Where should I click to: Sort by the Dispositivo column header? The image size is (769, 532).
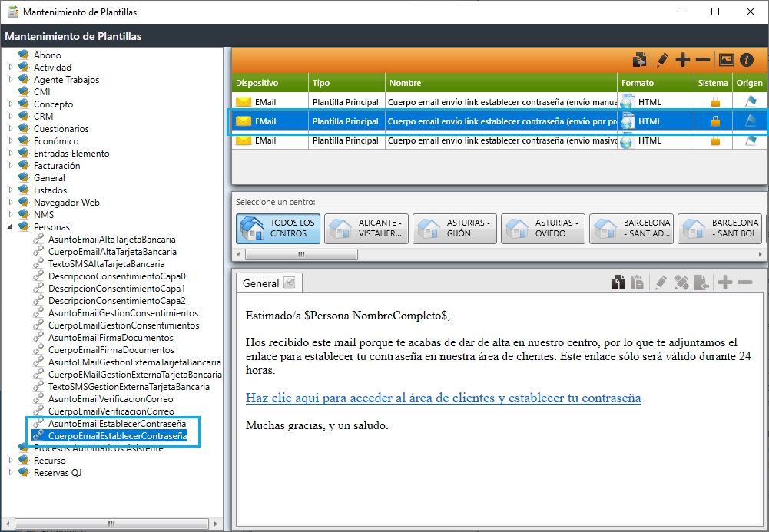click(x=270, y=83)
